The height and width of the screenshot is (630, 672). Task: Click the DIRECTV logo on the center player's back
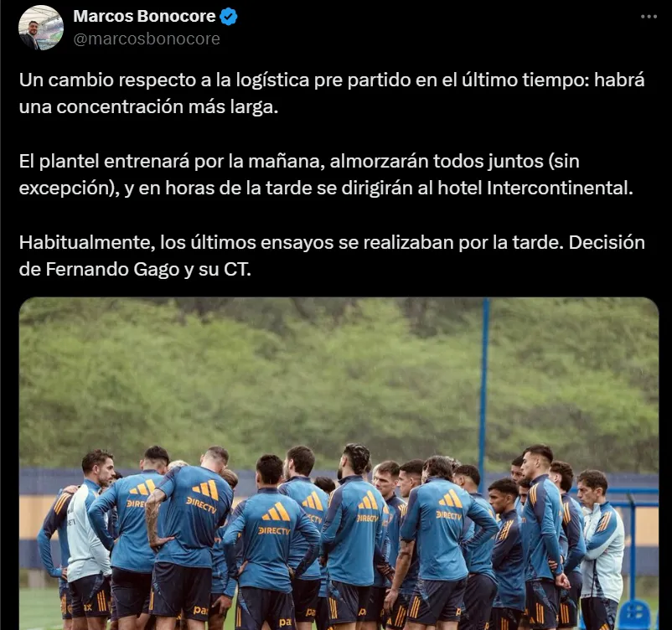tap(274, 531)
